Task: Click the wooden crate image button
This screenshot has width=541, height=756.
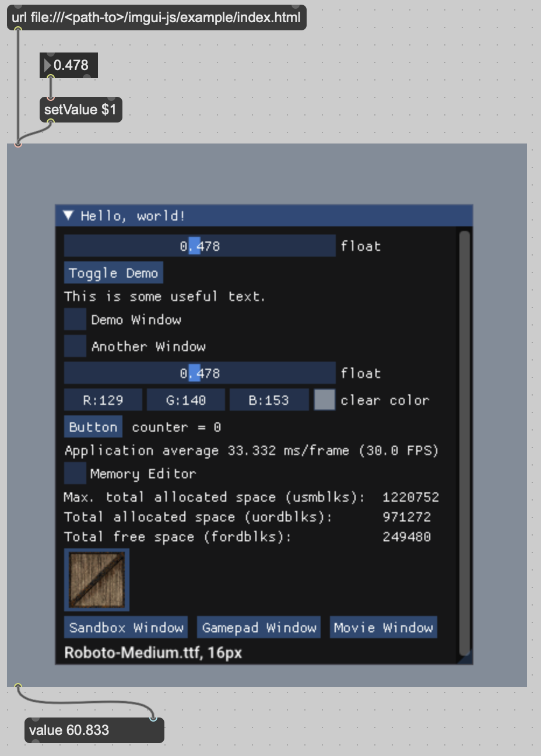Action: 97,580
